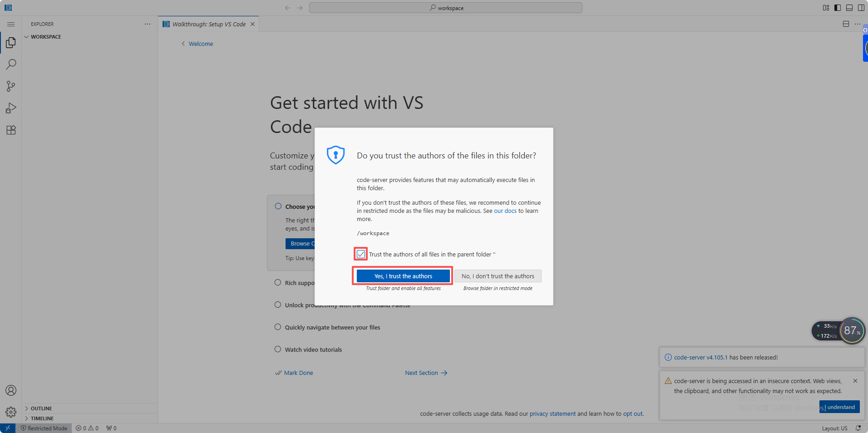
Task: Open the Manage gear menu
Action: point(11,412)
